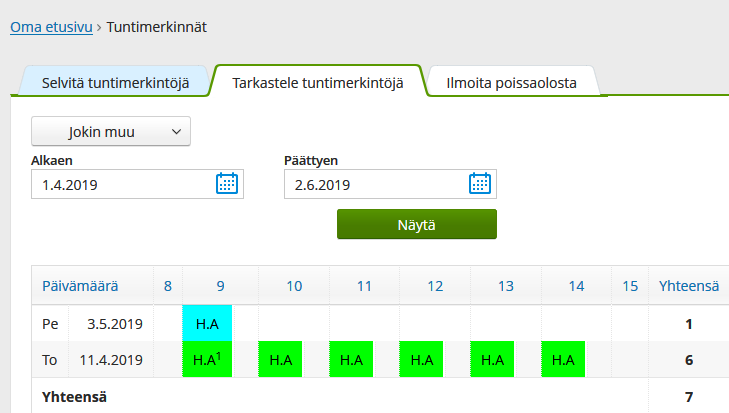The height and width of the screenshot is (413, 729).
Task: Click the Yhteensä column header
Action: tap(689, 286)
